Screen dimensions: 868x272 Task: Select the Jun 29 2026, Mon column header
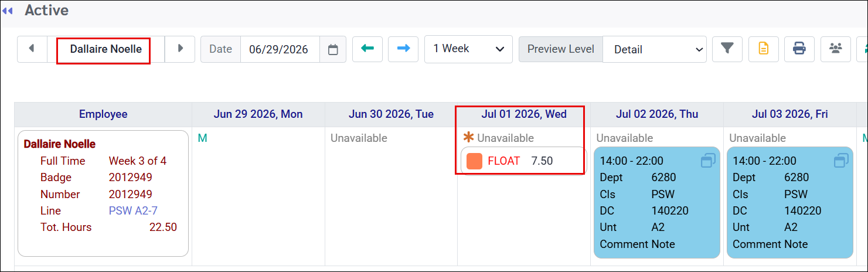tap(258, 114)
